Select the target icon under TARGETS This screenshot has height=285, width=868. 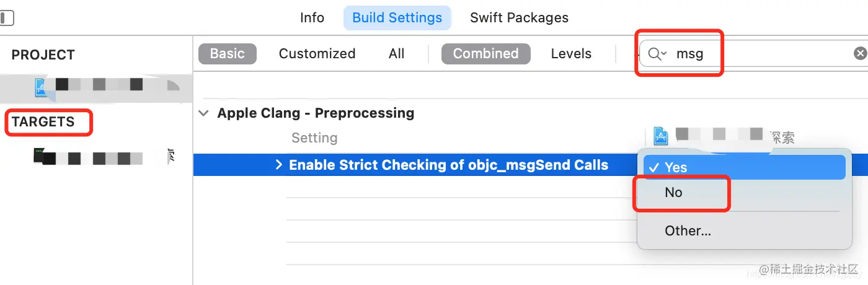point(41,156)
